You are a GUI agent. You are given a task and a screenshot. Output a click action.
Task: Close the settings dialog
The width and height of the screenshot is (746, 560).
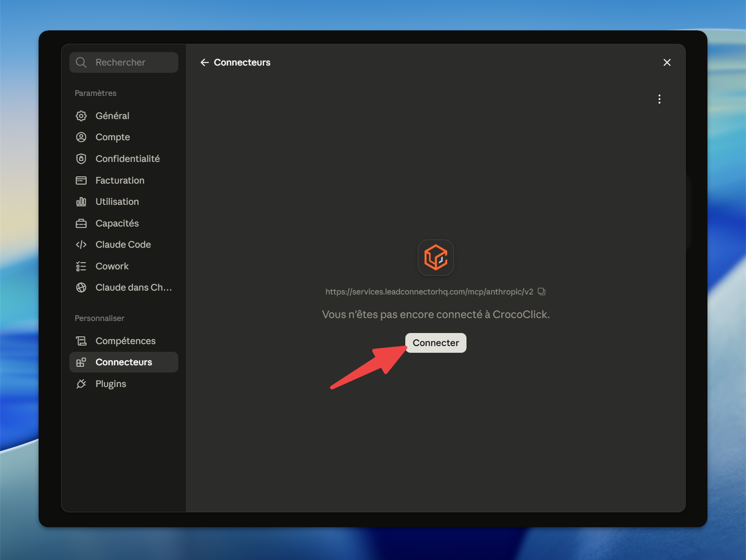click(667, 63)
